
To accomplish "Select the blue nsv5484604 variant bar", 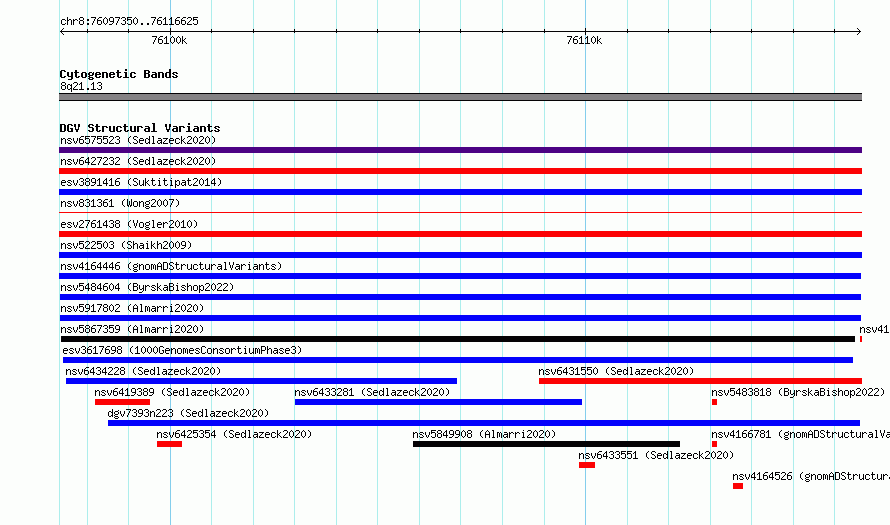I will coord(460,297).
